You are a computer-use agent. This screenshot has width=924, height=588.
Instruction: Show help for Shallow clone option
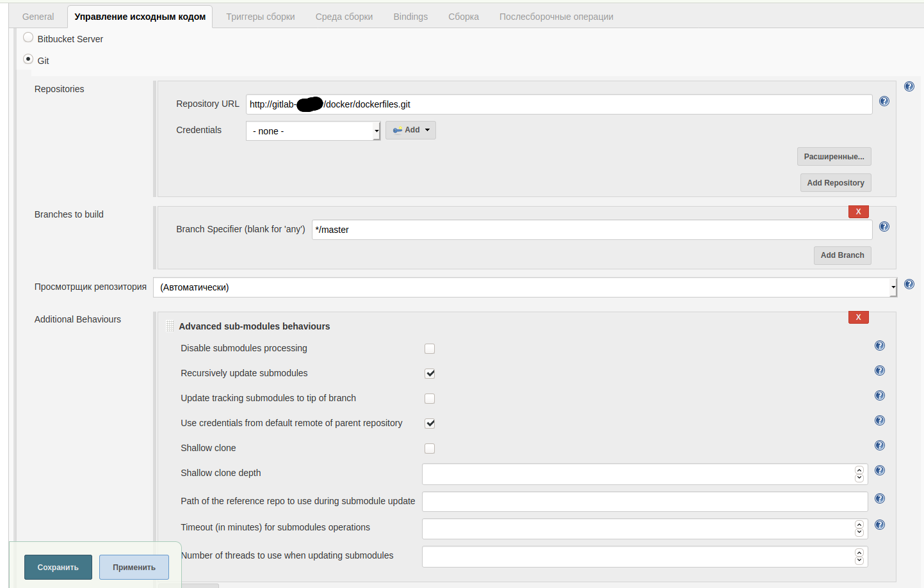click(879, 445)
